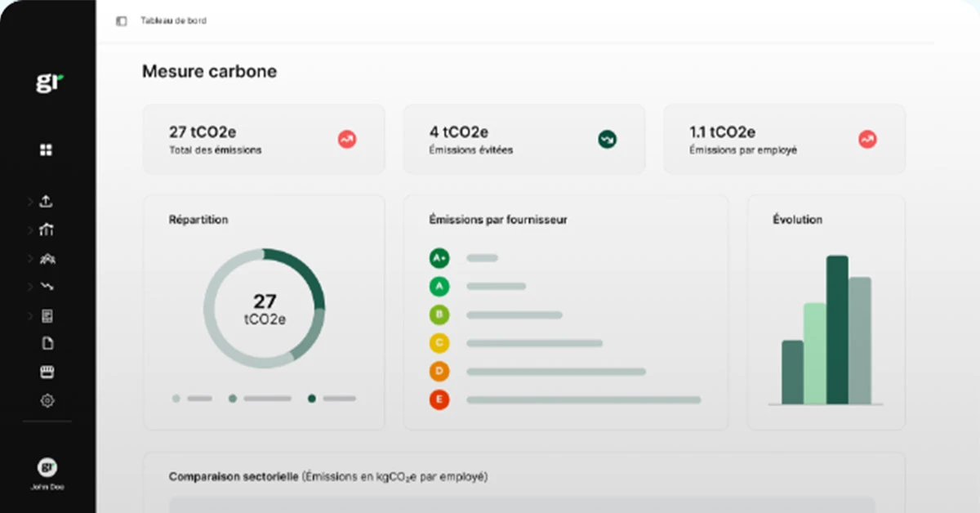This screenshot has width=980, height=513.
Task: Toggle the first legend dot under the donut chart
Action: pos(175,399)
